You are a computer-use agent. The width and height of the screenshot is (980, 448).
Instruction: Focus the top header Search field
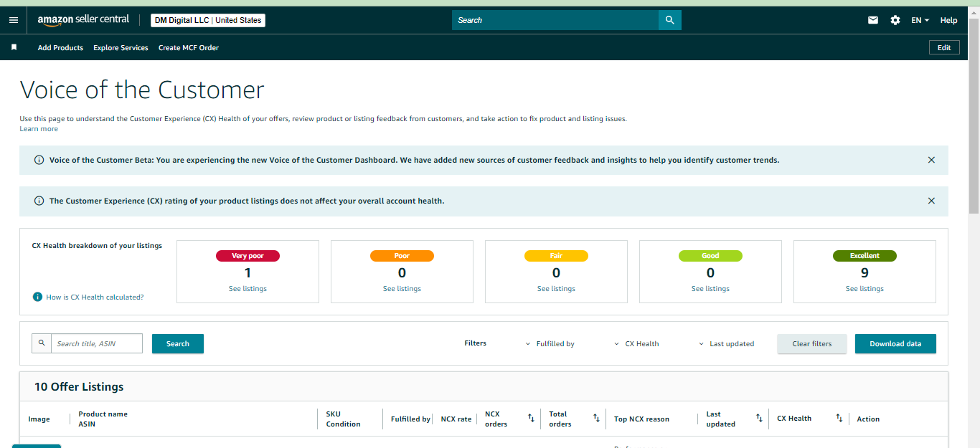(x=555, y=20)
